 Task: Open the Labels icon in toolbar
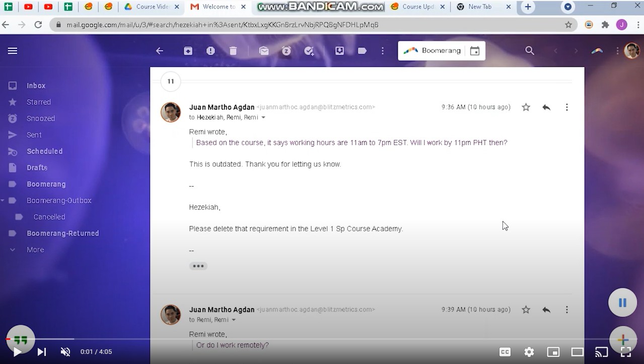coord(362,51)
